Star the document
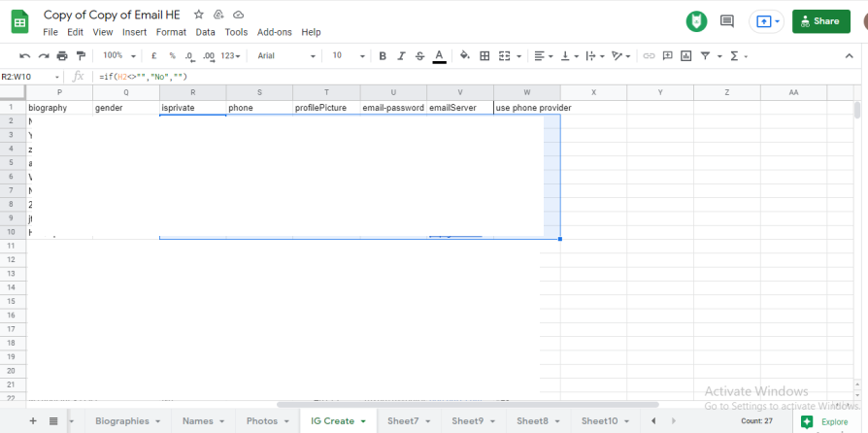 click(199, 15)
